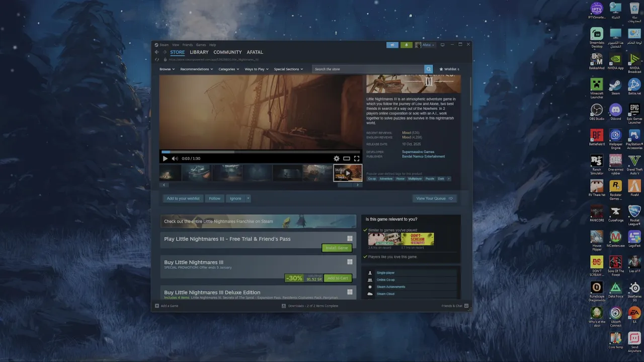Toggle fullscreen on the trailer player
Viewport: 644px width, 362px height.
tap(357, 158)
